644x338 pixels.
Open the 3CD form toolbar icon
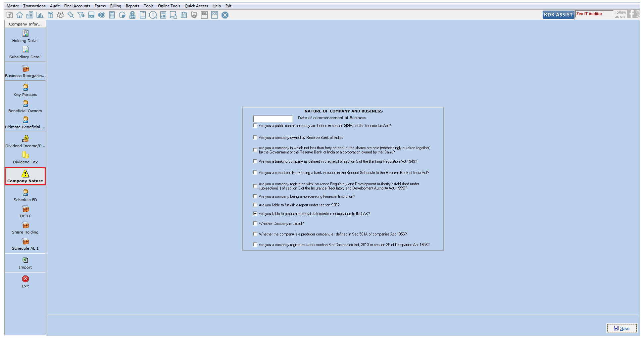pos(215,15)
